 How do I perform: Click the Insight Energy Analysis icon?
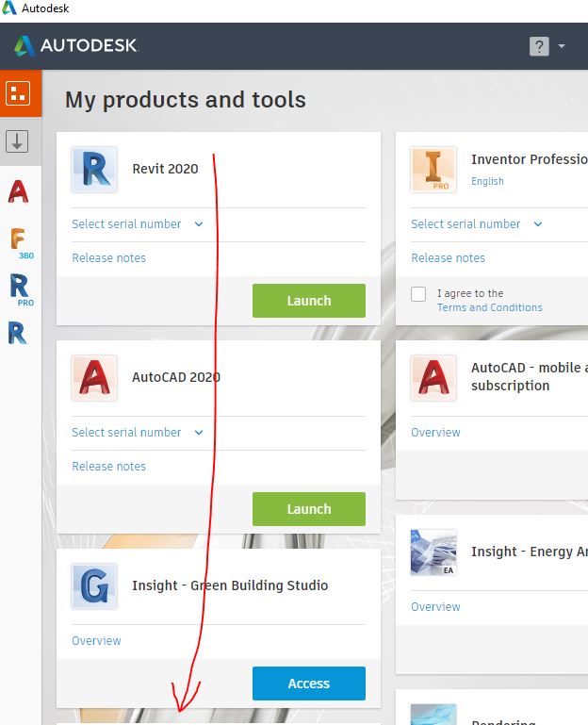pos(433,552)
